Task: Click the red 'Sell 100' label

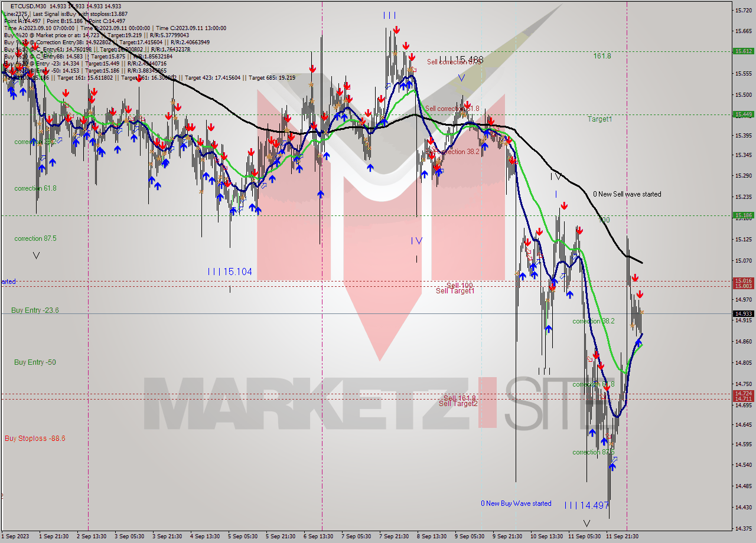Action: 460,285
